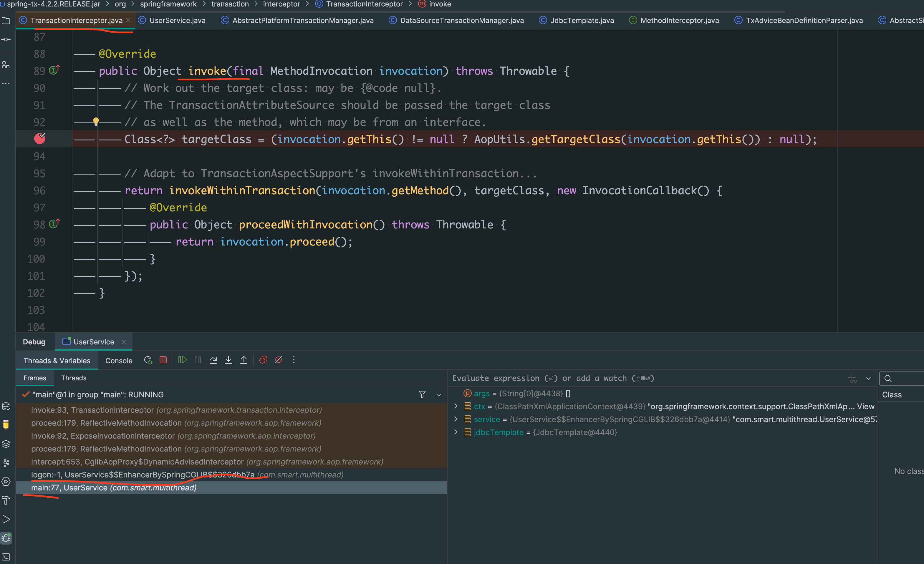The image size is (924, 564).
Task: Open the Build hammer tool window
Action: [x=6, y=500]
